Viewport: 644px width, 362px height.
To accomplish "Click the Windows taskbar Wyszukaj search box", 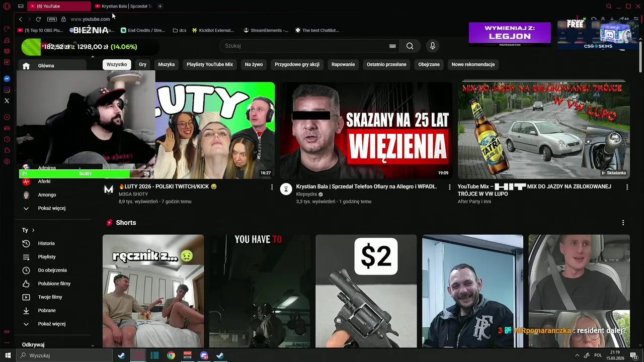I will [x=65, y=355].
